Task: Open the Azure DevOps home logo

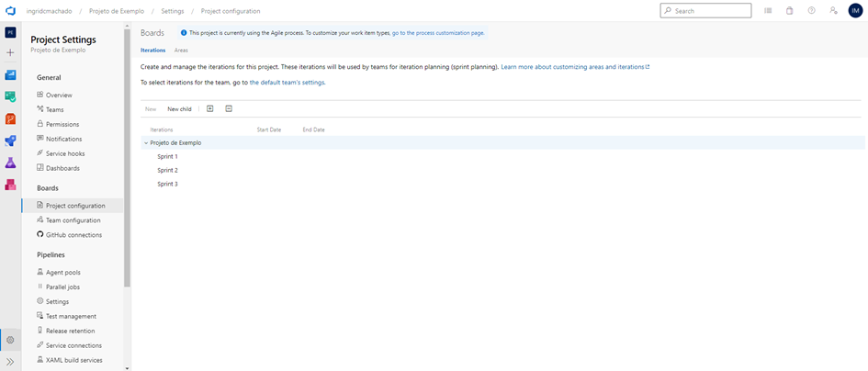Action: (11, 11)
